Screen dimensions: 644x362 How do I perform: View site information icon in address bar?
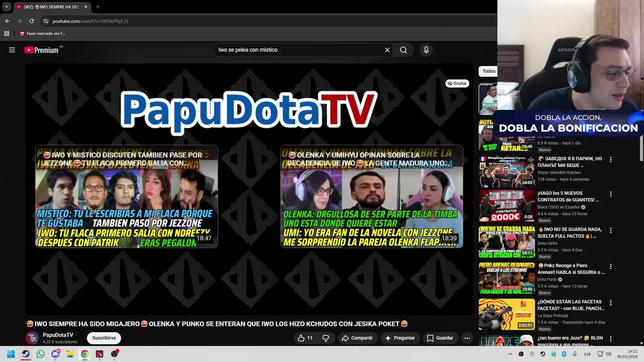46,21
